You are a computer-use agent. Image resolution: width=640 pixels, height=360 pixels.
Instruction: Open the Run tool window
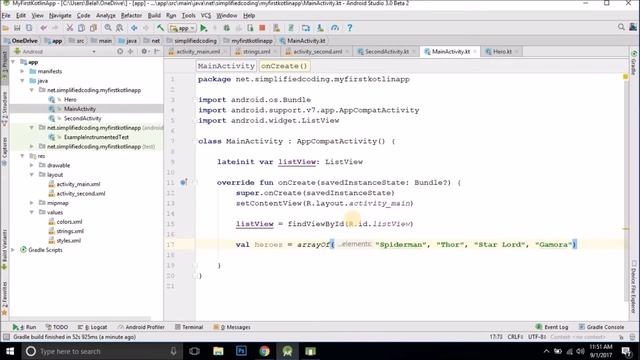tap(24, 327)
